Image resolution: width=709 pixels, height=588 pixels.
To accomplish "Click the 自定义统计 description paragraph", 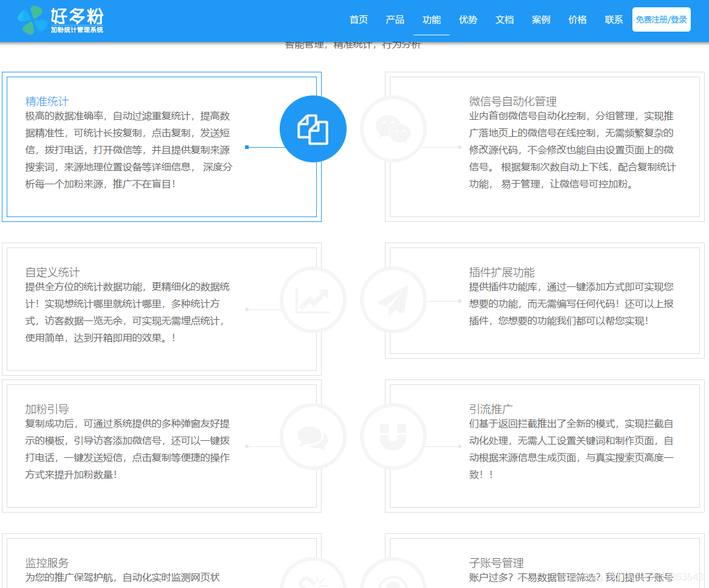I will tap(128, 313).
